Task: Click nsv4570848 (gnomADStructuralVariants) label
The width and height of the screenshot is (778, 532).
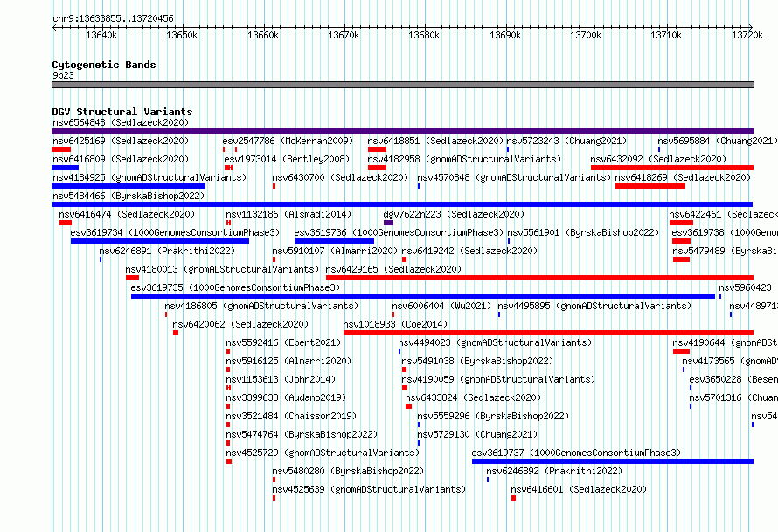Action: pyautogui.click(x=514, y=177)
